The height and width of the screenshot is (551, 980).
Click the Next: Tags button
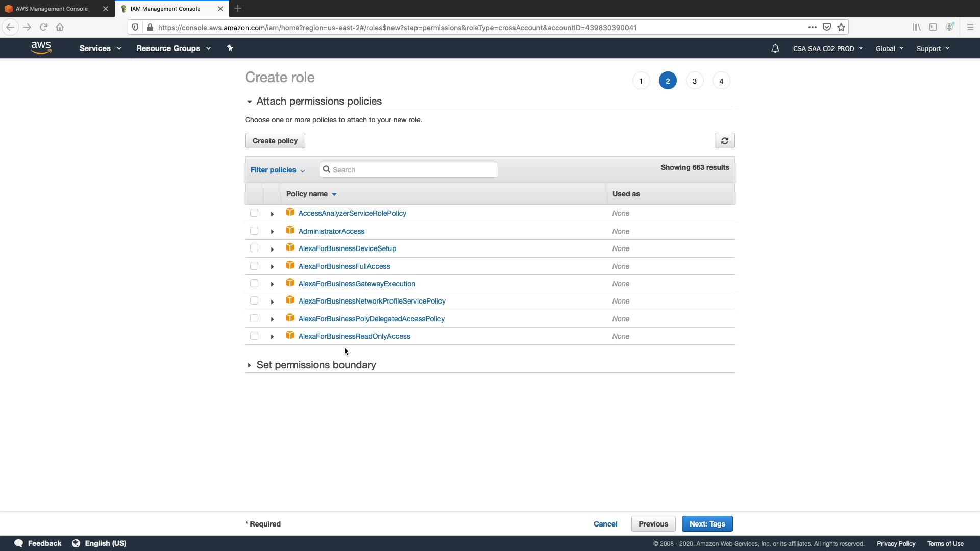707,524
